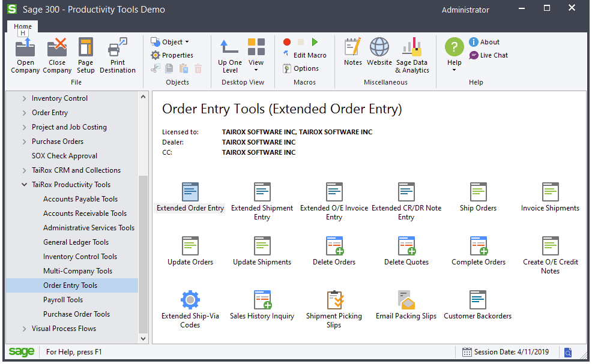Select Administrative Services Tools

[x=89, y=227]
